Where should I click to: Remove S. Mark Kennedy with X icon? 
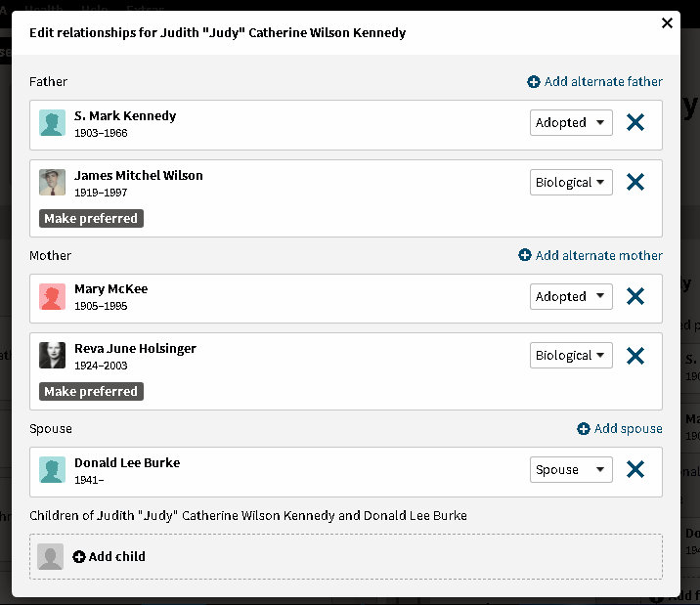tap(634, 123)
